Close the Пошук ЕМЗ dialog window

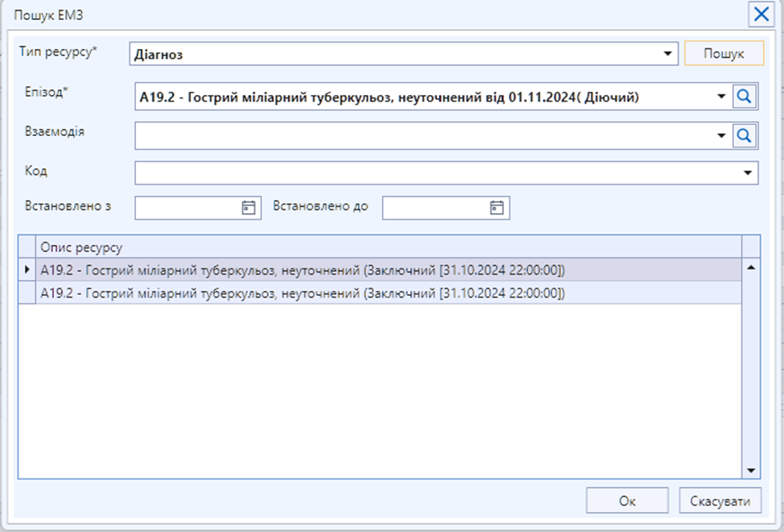click(x=761, y=14)
